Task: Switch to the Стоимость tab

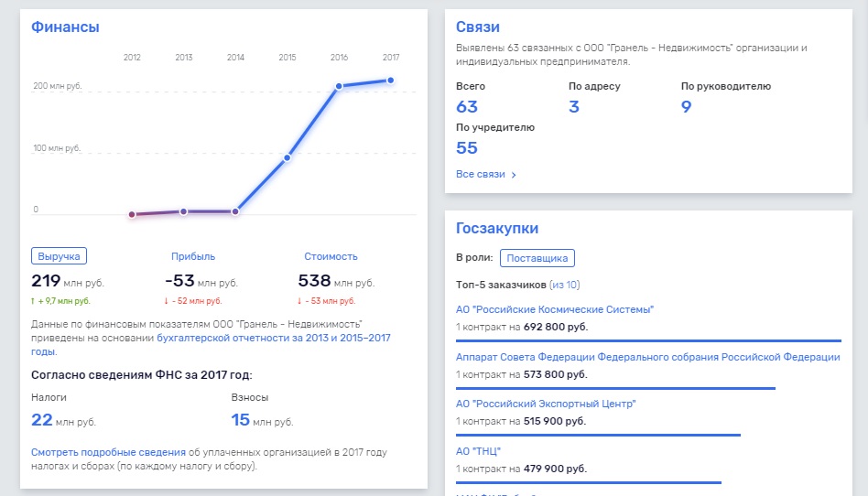Action: point(331,256)
